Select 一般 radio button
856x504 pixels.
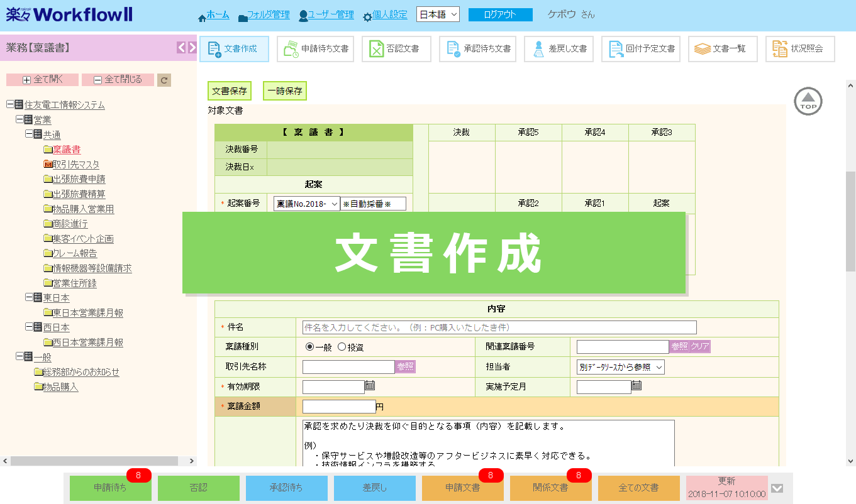click(310, 347)
